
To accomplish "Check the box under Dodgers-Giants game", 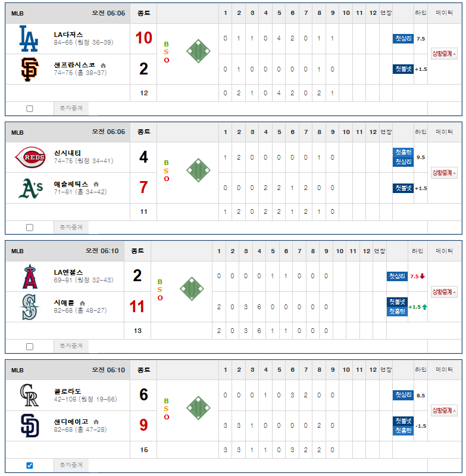I will [30, 108].
